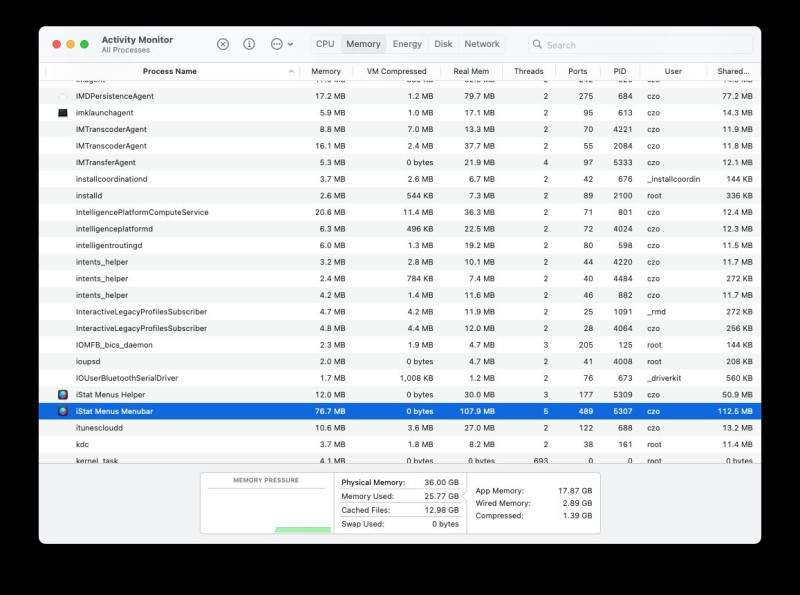The width and height of the screenshot is (800, 595).
Task: Select the iStat Menus Menubar row
Action: (x=400, y=411)
